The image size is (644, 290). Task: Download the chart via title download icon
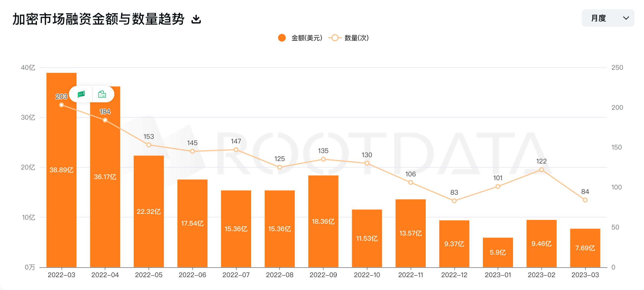coord(196,19)
